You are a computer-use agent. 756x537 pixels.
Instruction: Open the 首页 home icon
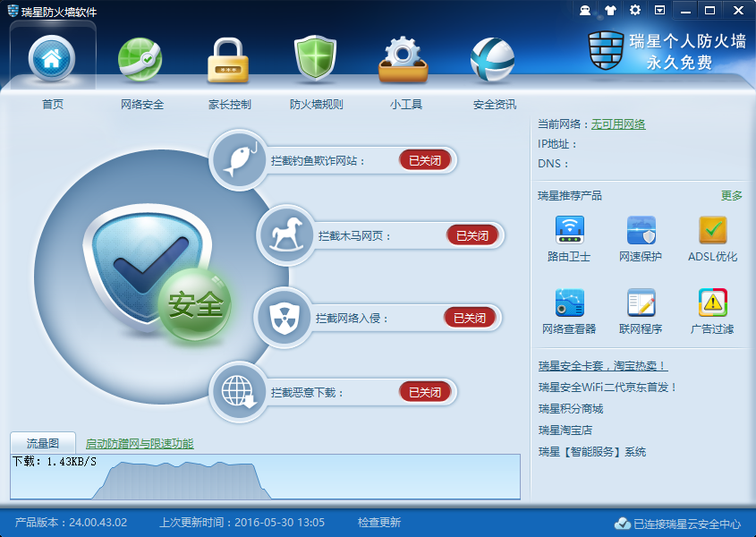click(52, 58)
